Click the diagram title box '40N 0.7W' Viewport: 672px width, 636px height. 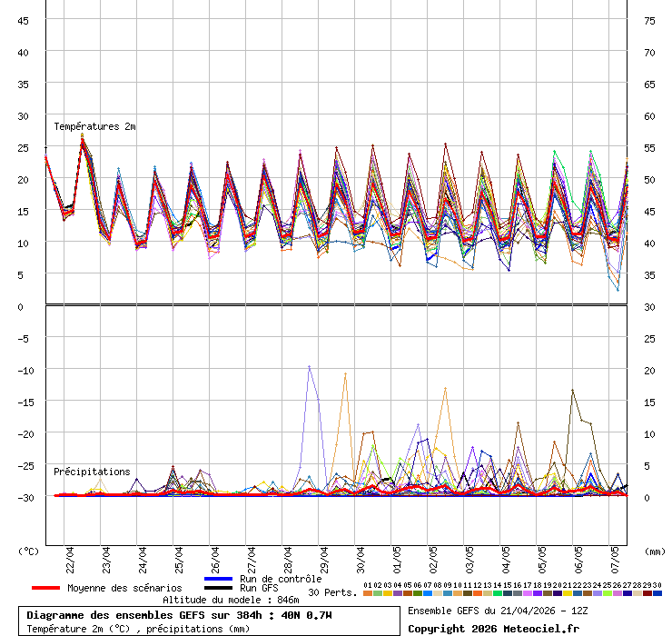click(x=179, y=615)
